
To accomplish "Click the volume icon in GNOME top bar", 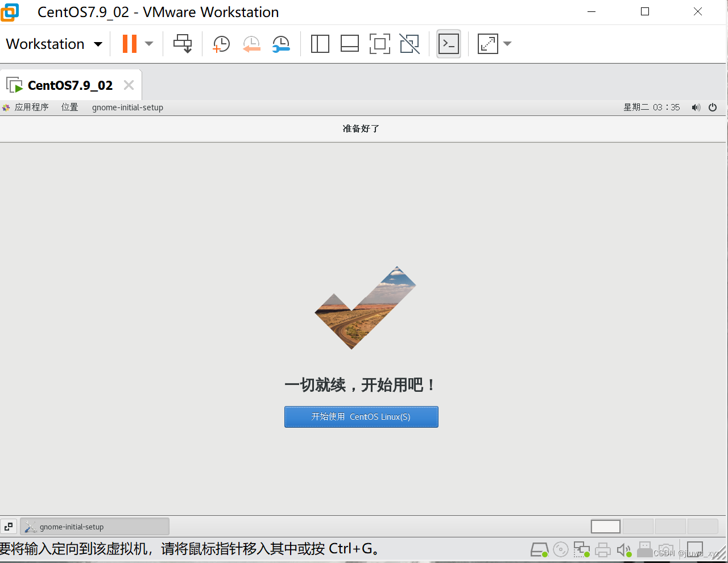I will click(x=696, y=107).
